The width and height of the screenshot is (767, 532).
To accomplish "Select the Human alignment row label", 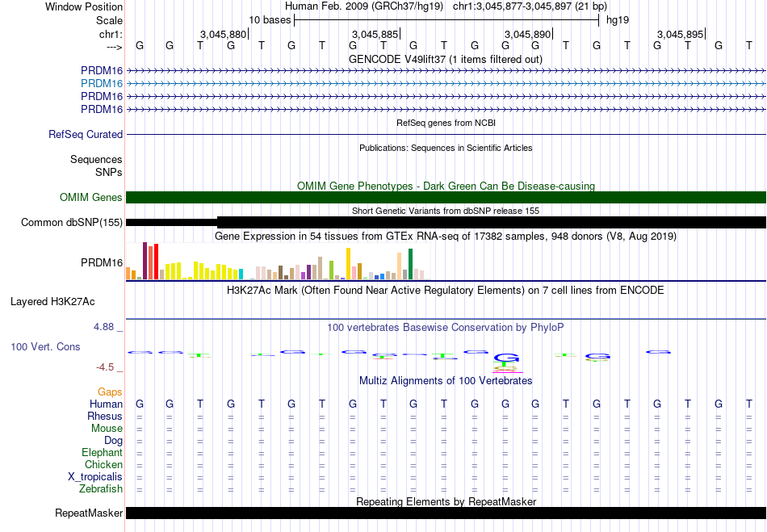I will click(x=106, y=404).
